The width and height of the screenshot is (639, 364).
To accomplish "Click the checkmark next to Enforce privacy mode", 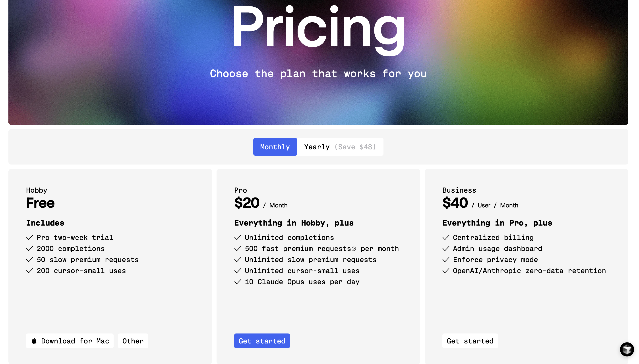I will [x=446, y=260].
